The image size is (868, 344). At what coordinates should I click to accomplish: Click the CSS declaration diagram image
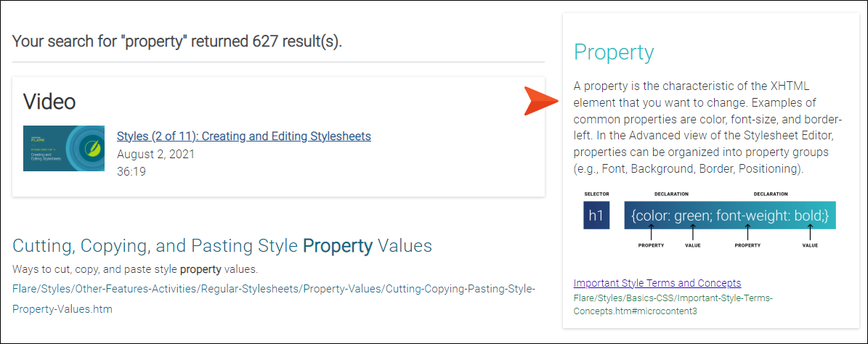coord(709,220)
